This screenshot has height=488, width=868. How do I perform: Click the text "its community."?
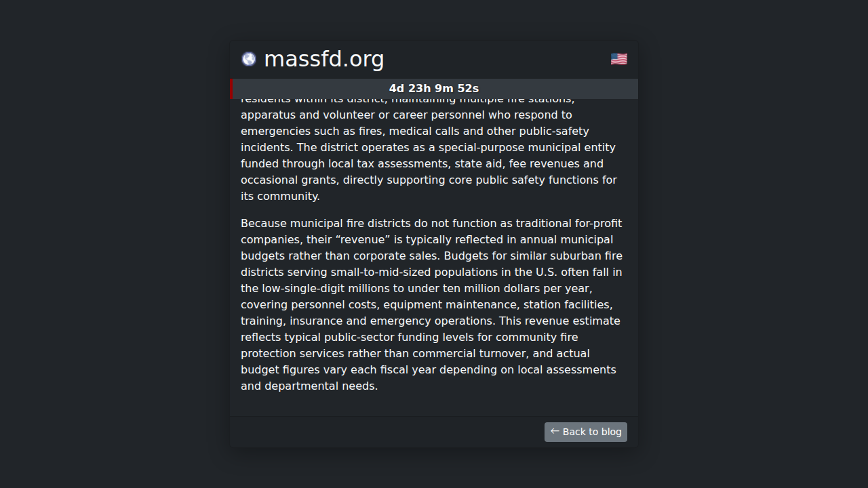click(x=280, y=196)
